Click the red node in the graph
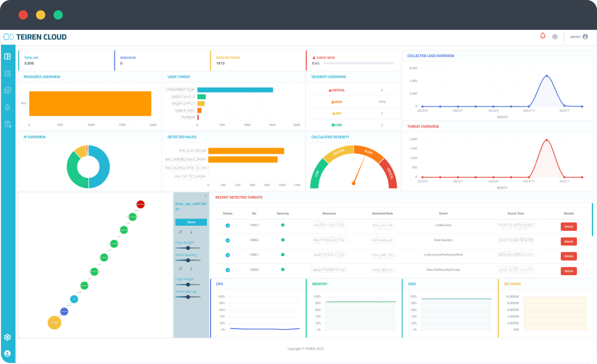The width and height of the screenshot is (597, 364). [x=141, y=205]
